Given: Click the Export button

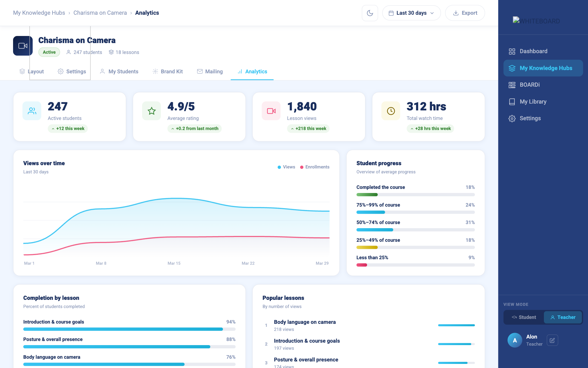Looking at the screenshot, I should [x=465, y=13].
